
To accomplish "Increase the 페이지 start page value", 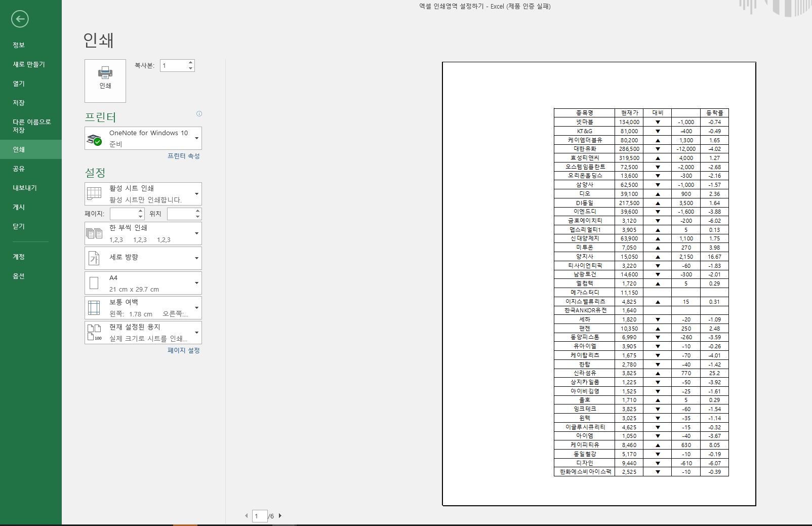I will pos(140,211).
